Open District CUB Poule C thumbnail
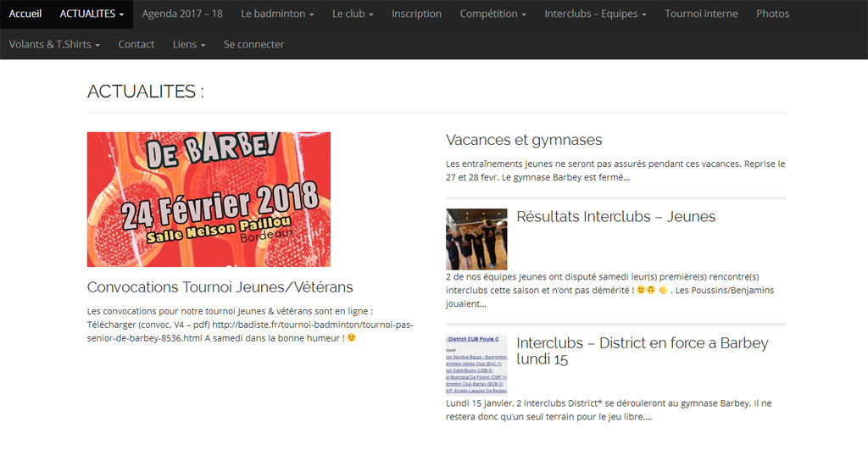 coord(476,364)
